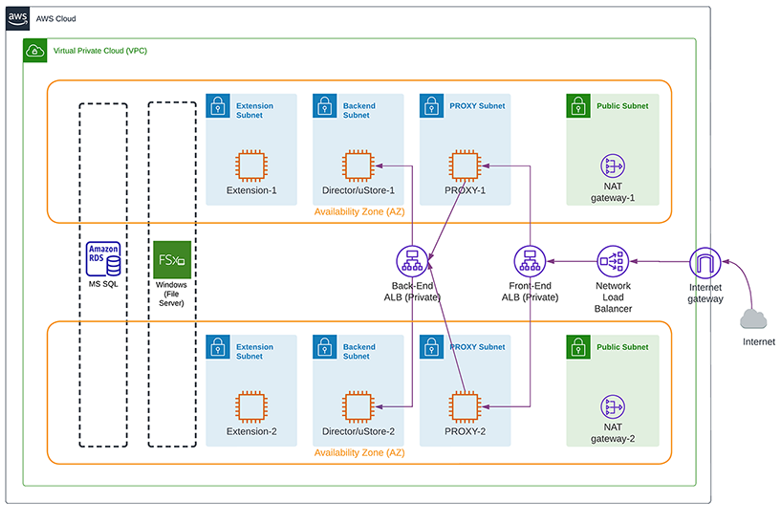Click the bottom Public Subnet lock icon
780x508 pixels.
point(579,347)
